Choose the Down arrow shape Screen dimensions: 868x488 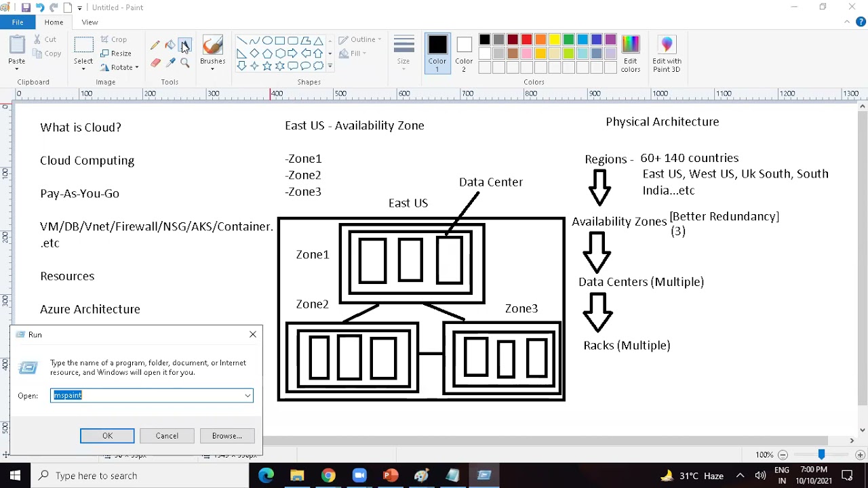pyautogui.click(x=241, y=66)
